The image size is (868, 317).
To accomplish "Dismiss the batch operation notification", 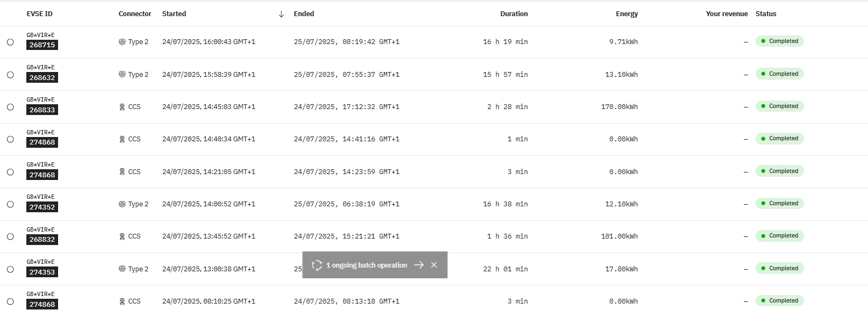I will [x=434, y=265].
